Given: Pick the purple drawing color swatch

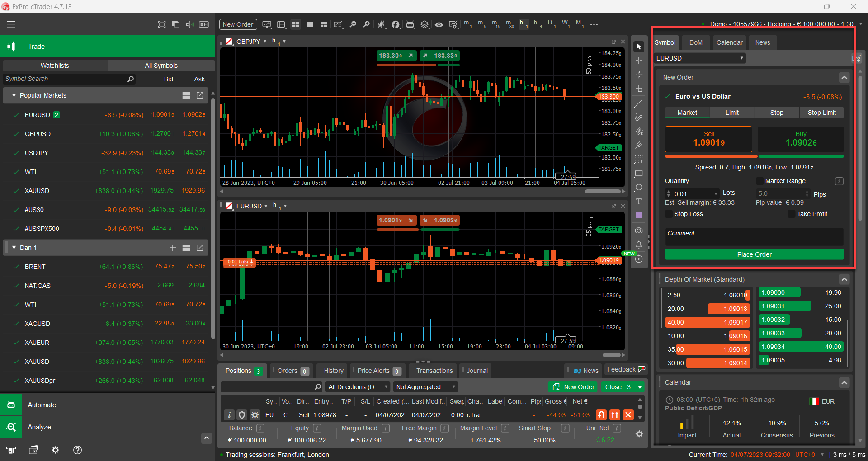Looking at the screenshot, I should [638, 216].
